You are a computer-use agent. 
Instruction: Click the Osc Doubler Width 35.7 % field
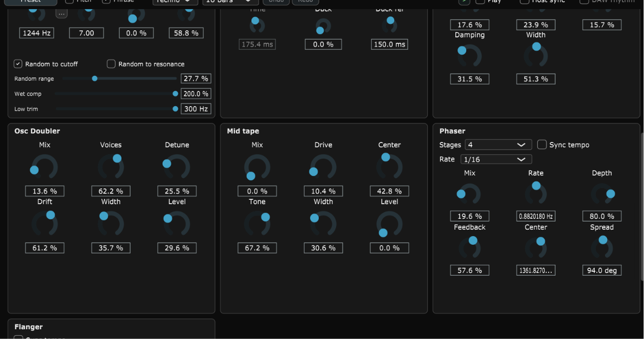coord(111,248)
